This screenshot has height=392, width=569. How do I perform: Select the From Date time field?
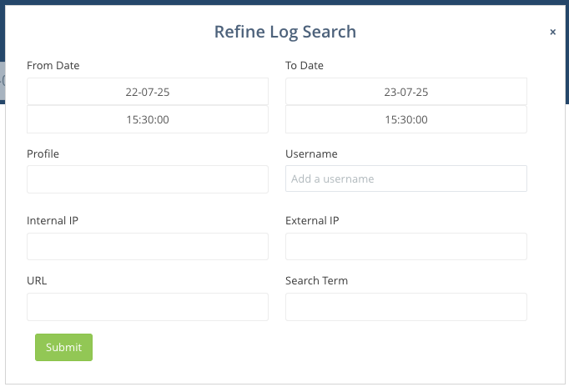pos(148,119)
